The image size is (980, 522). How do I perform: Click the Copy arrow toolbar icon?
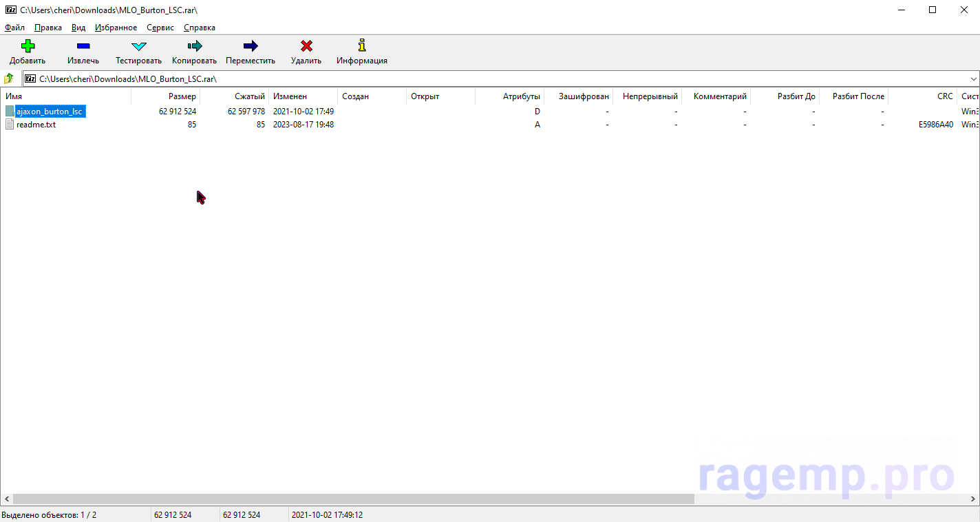pyautogui.click(x=194, y=46)
